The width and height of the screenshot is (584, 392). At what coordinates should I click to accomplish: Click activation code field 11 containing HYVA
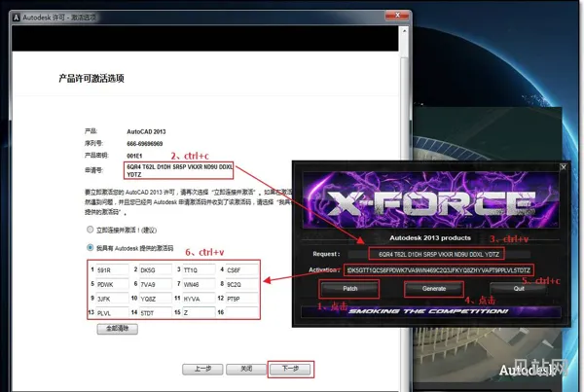click(x=199, y=299)
